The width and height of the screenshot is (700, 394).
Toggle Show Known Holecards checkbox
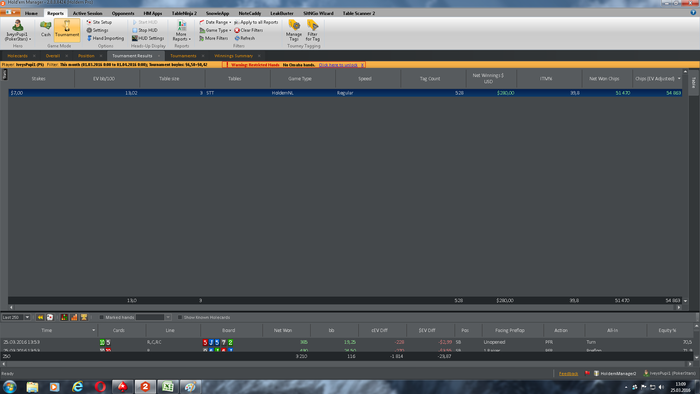coord(180,317)
